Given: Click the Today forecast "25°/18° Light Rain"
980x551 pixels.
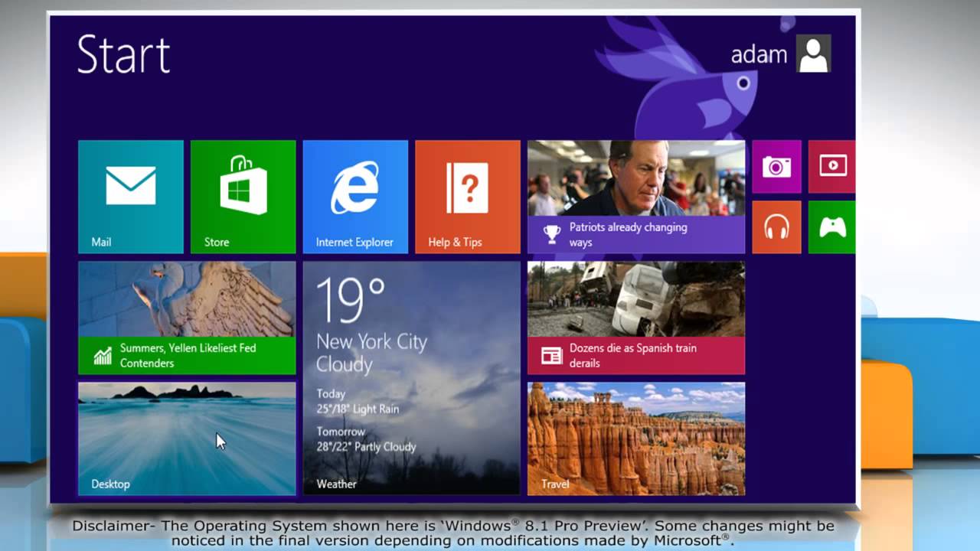Looking at the screenshot, I should (358, 409).
